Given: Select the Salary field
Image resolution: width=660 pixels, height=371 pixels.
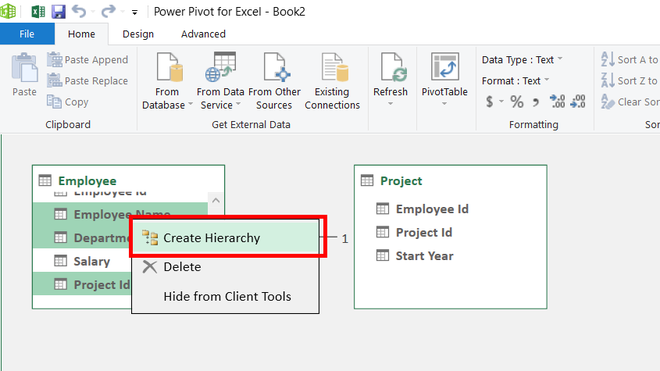Looking at the screenshot, I should [82, 261].
